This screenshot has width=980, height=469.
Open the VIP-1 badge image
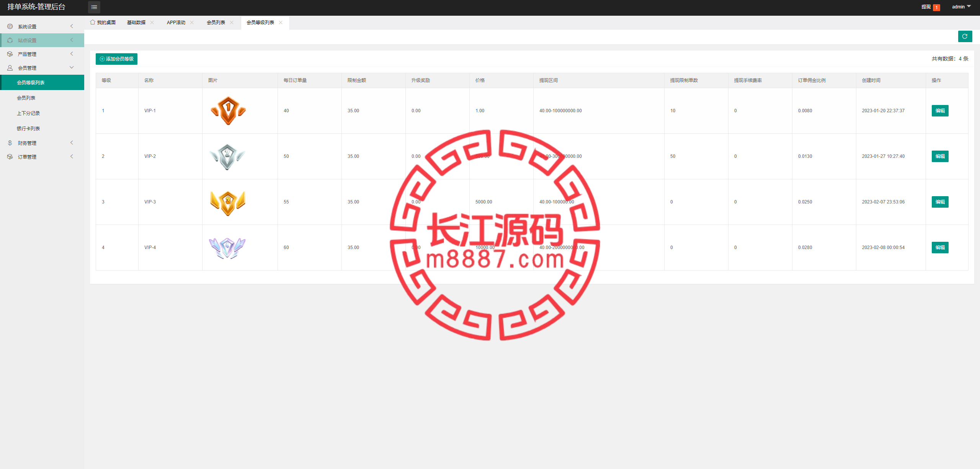click(228, 111)
